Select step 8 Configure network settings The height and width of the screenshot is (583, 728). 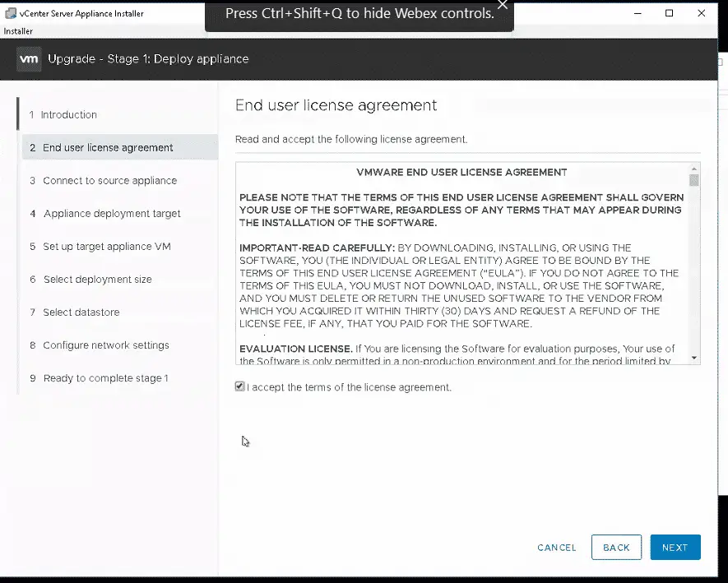[x=100, y=345]
